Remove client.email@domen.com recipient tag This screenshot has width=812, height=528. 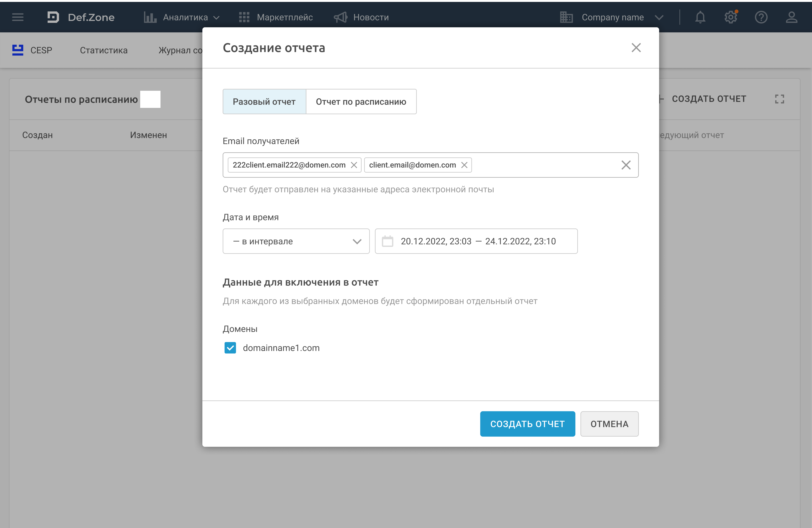pos(464,165)
